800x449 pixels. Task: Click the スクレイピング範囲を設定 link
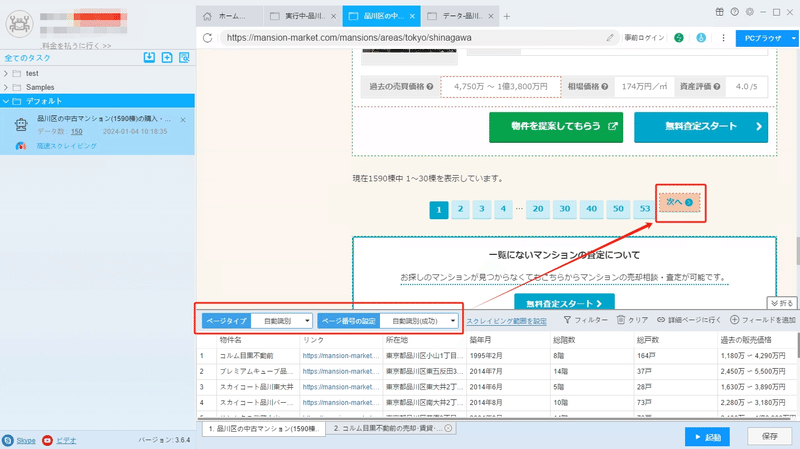tap(506, 321)
